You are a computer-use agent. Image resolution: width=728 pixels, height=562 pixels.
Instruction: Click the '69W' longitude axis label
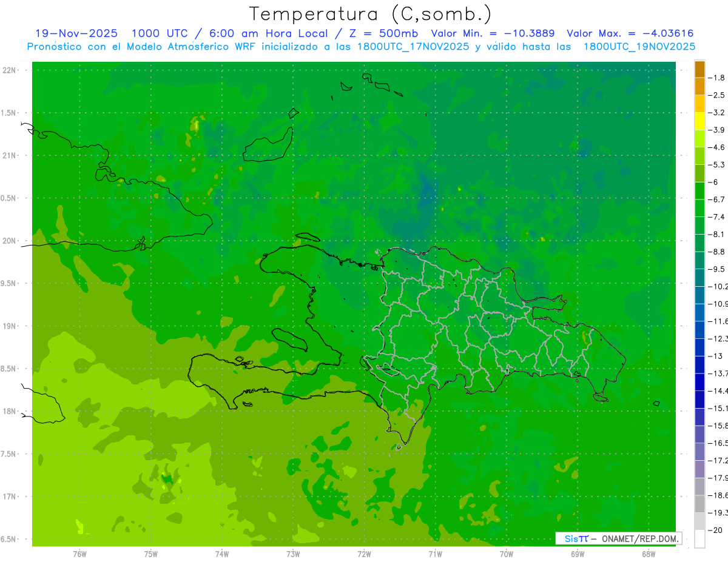(578, 554)
